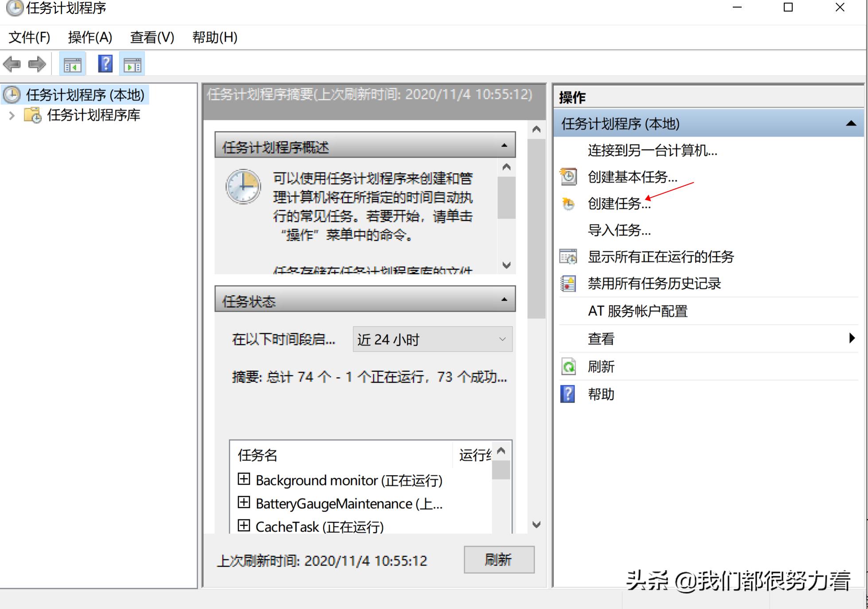Screen dimensions: 868x609
Task: Toggle the console tree pane toolbar icon
Action: pos(72,64)
